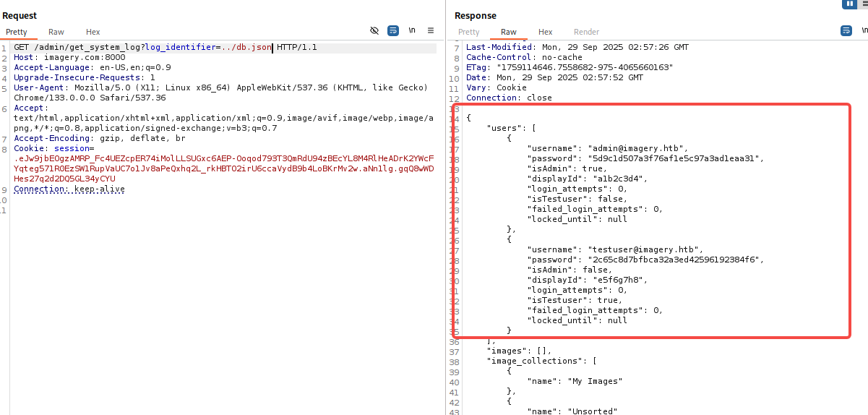Click the Date: Mon, 29 Sep 2025 02:57:52 line
Viewport: 868px width, 415px height.
pos(554,77)
